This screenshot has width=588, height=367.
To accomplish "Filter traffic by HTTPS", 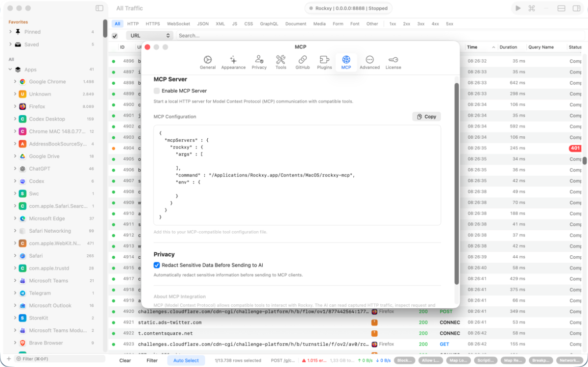I will click(153, 24).
